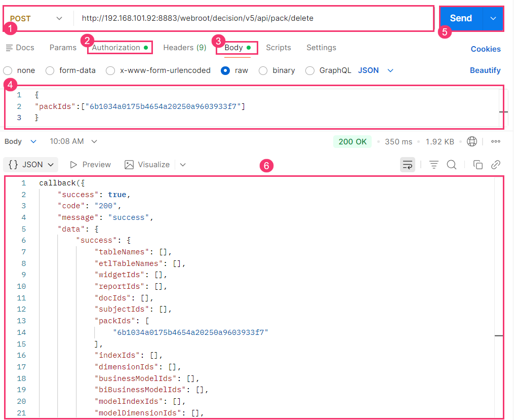Click the packIds line in request body editor

pyautogui.click(x=140, y=106)
